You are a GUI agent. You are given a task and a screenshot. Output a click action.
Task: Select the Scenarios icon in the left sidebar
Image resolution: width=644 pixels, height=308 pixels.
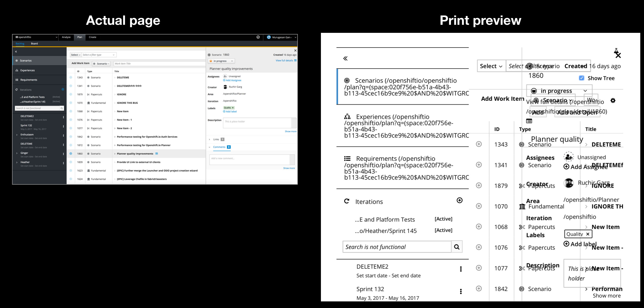click(17, 60)
